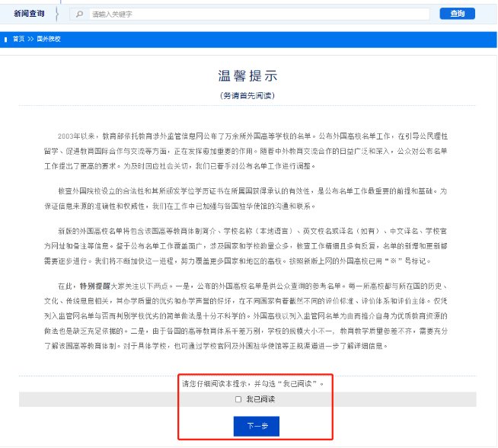Image resolution: width=498 pixels, height=448 pixels.
Task: Click the 查询 search button
Action: pos(457,14)
